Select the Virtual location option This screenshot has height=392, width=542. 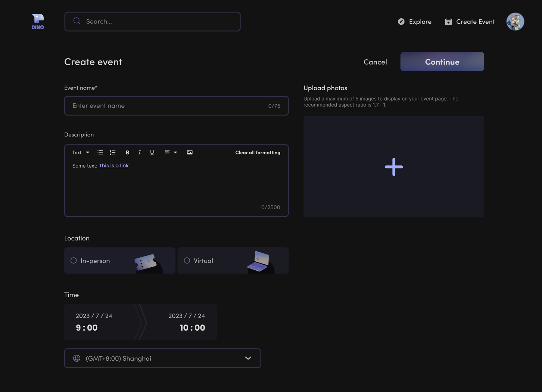tap(187, 261)
